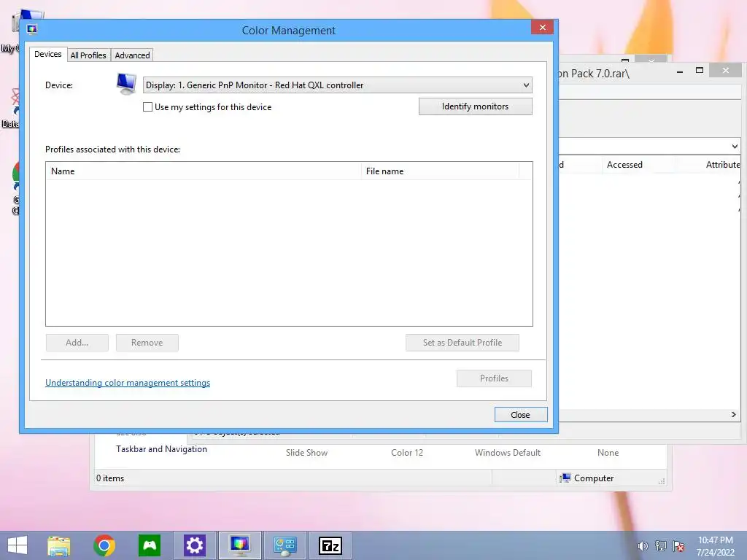
Task: Click the Identify monitors button
Action: tap(476, 106)
